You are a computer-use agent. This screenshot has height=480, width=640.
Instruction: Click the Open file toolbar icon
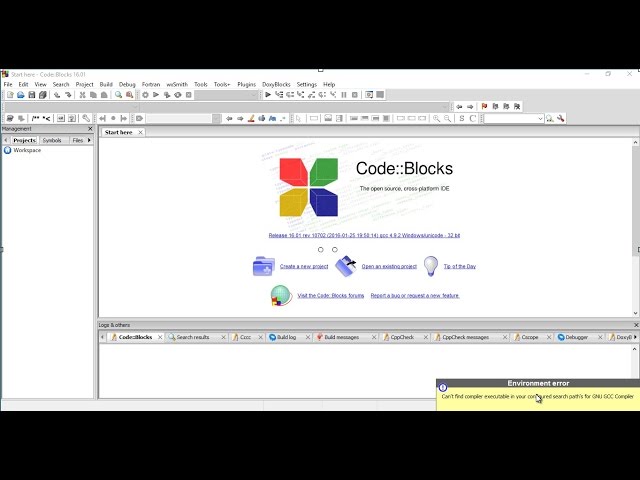20,95
